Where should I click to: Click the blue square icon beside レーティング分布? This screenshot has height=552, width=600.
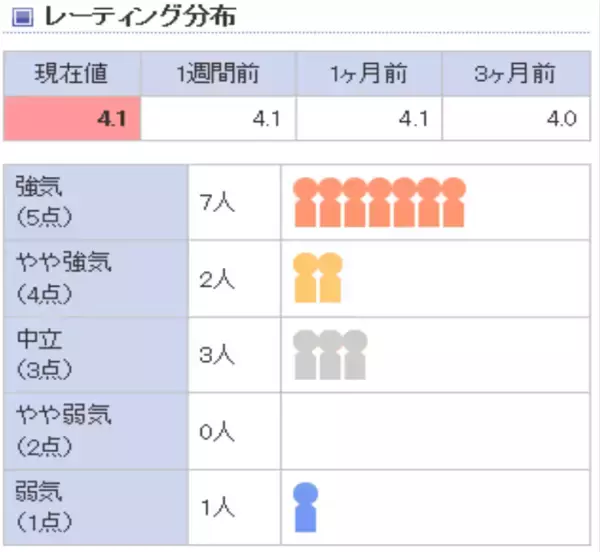(x=21, y=17)
